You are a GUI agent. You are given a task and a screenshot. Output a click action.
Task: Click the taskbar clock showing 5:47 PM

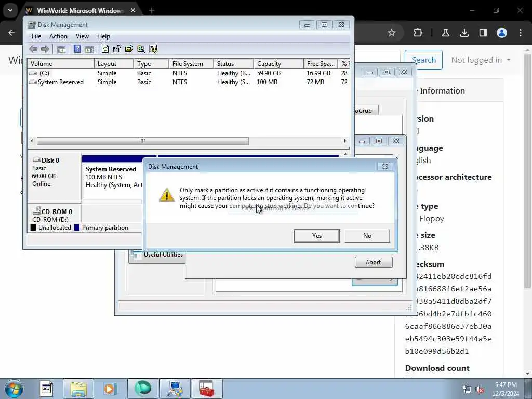(506, 389)
